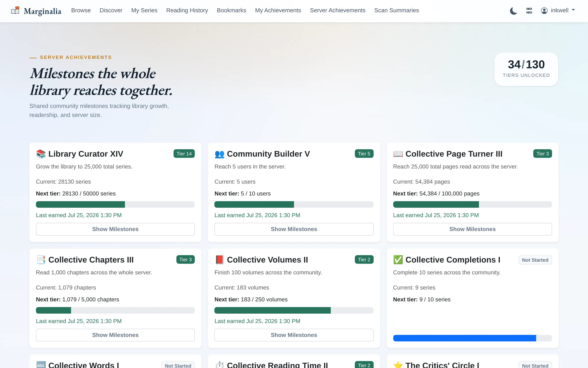This screenshot has width=588, height=368.
Task: Toggle dark mode with moon icon
Action: pos(513,11)
